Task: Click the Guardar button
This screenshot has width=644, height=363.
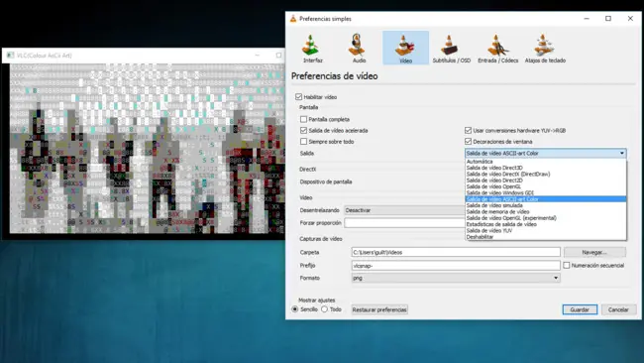Action: tap(580, 309)
